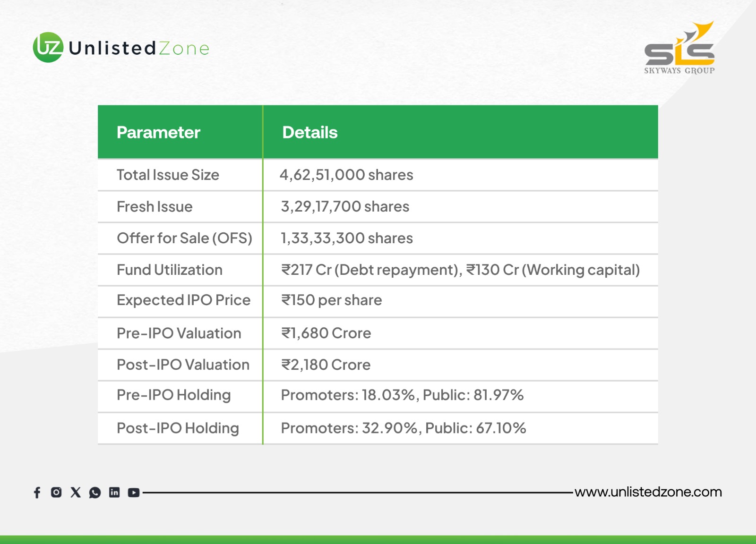Select the Pre-IPO Valuation ₹1,680 Crore value
The width and height of the screenshot is (756, 544).
click(x=326, y=333)
